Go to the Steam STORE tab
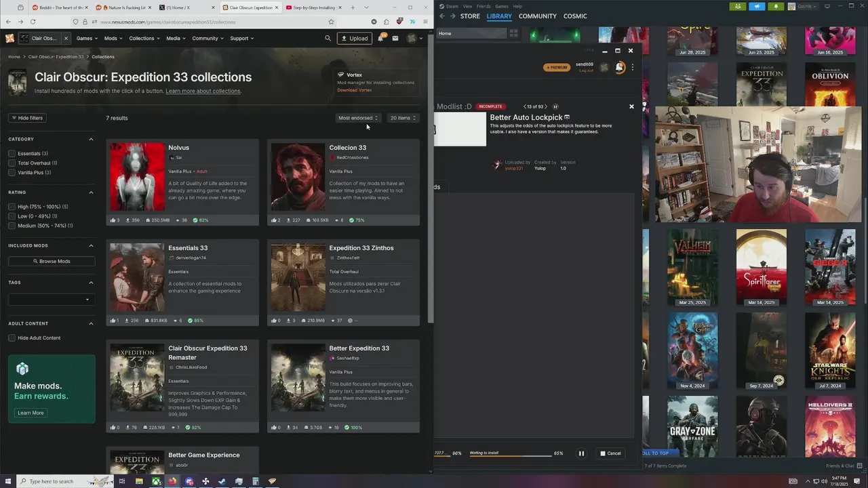The width and height of the screenshot is (868, 488). (470, 16)
